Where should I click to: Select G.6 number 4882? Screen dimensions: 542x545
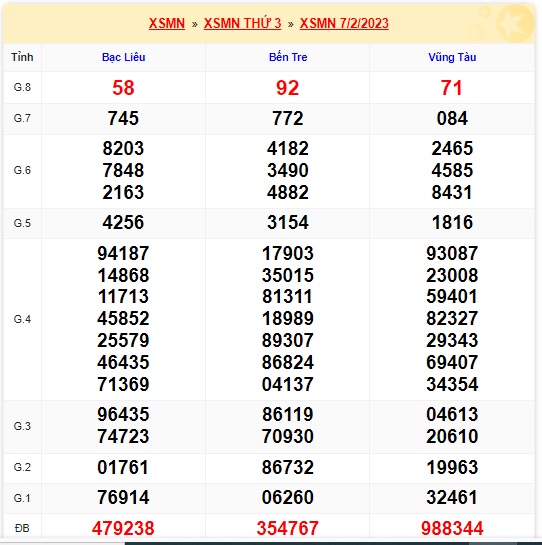pos(288,192)
